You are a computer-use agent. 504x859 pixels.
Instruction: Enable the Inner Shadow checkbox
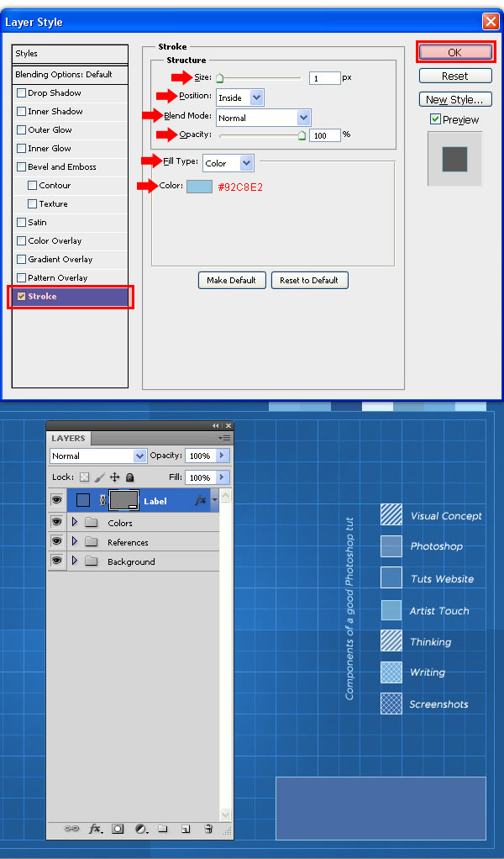coord(21,111)
